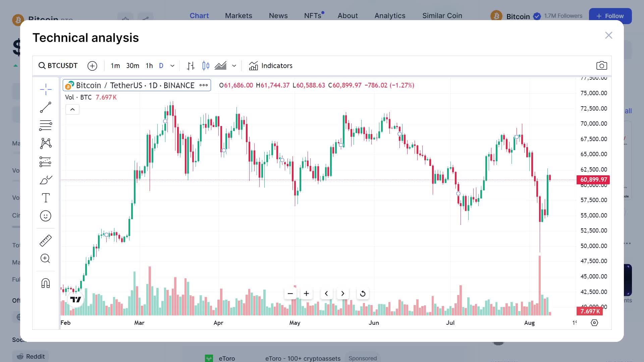Select the Text annotation tool

pyautogui.click(x=46, y=198)
